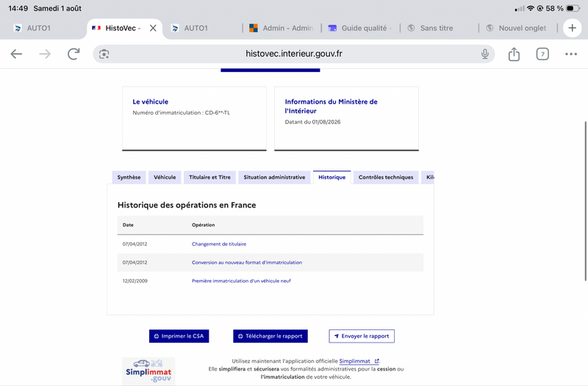Click the date 12/02/2009 cell

(x=135, y=281)
